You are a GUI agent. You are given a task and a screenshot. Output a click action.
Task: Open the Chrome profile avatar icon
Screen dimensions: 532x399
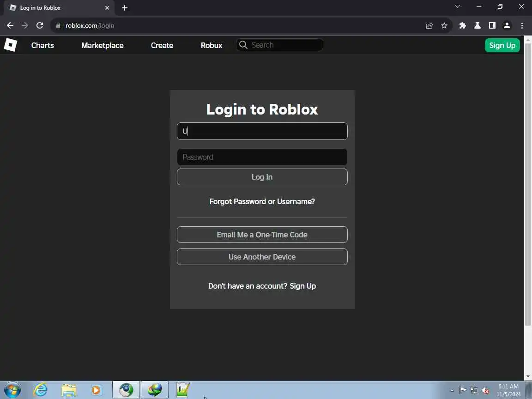[507, 25]
